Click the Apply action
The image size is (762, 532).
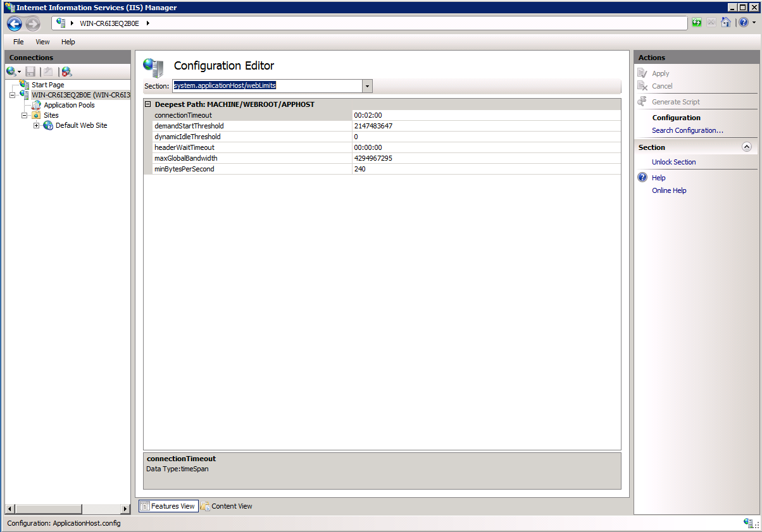(x=660, y=73)
